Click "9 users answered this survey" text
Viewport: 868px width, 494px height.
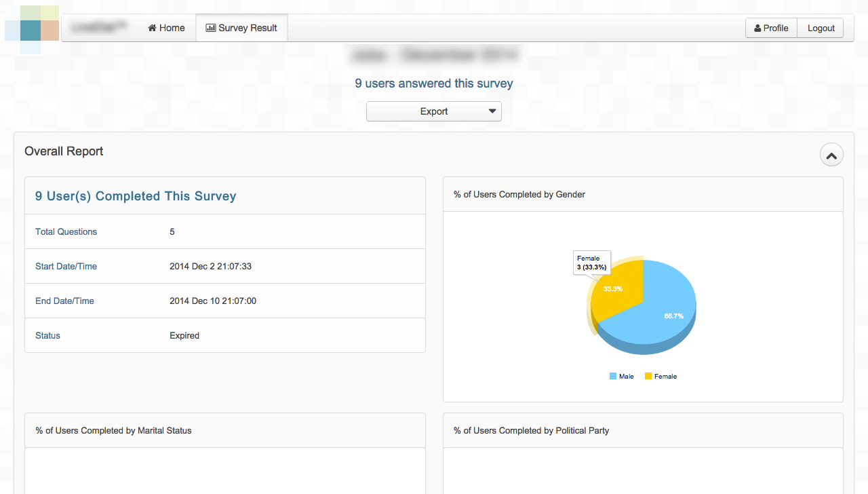(433, 83)
